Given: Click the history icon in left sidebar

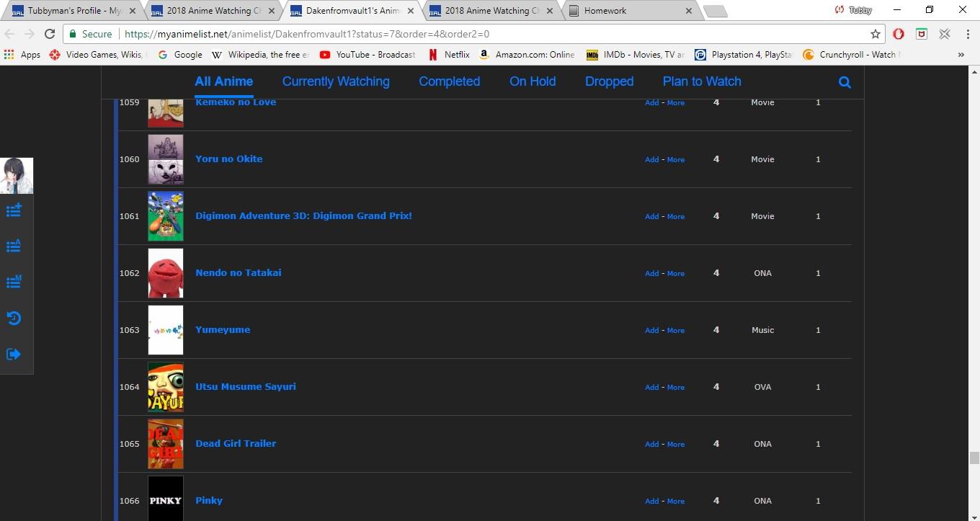Looking at the screenshot, I should click(14, 318).
